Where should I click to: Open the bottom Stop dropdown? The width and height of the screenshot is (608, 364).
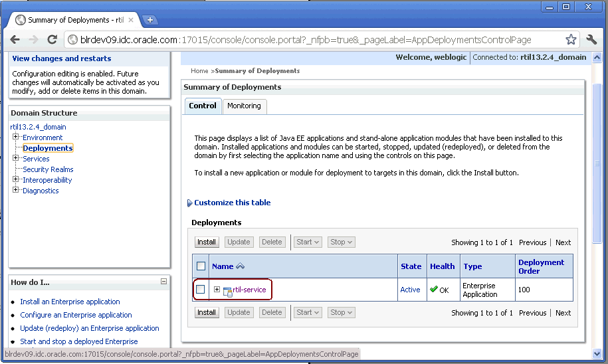[x=341, y=312]
